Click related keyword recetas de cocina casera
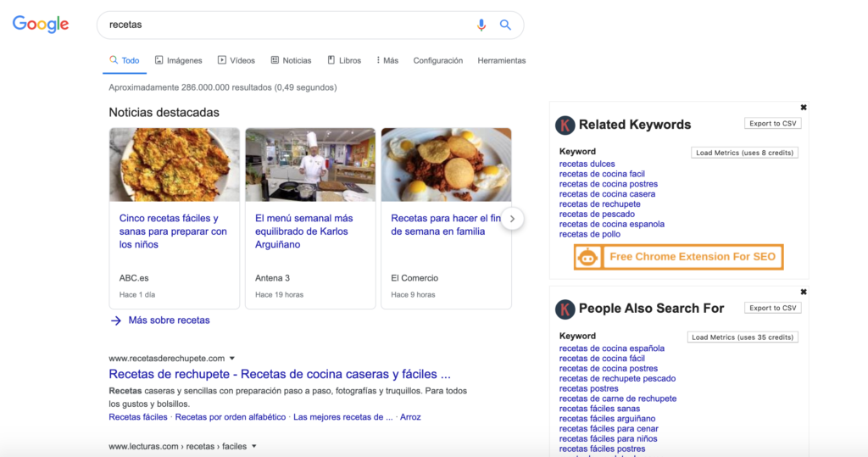The width and height of the screenshot is (868, 457). pyautogui.click(x=607, y=194)
